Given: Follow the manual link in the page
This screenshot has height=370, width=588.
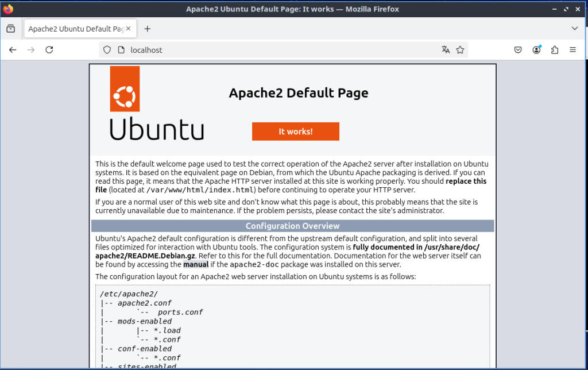Looking at the screenshot, I should 196,264.
